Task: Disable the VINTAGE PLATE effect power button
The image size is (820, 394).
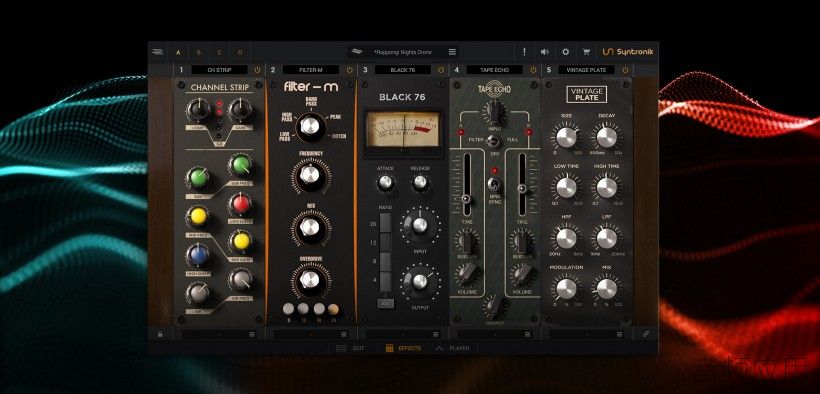Action: 625,70
